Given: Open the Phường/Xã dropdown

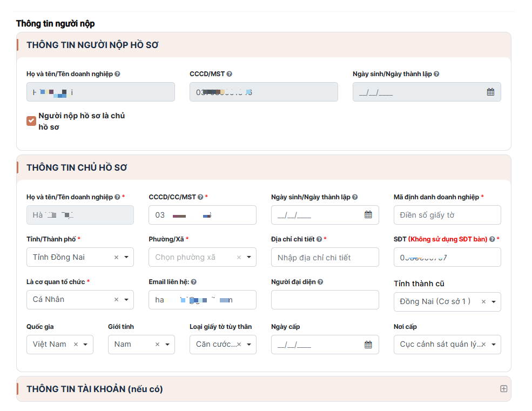Looking at the screenshot, I should (249, 258).
